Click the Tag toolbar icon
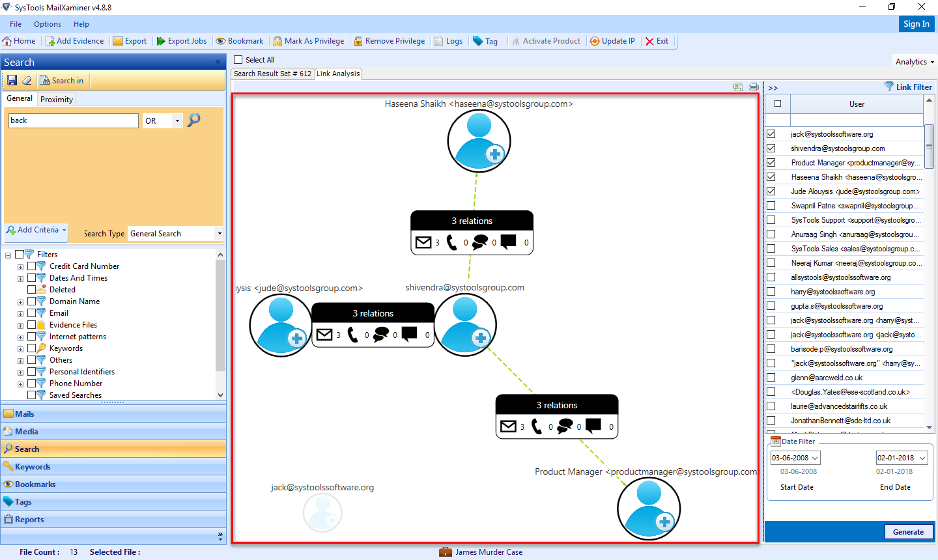This screenshot has width=938, height=560. click(x=478, y=41)
